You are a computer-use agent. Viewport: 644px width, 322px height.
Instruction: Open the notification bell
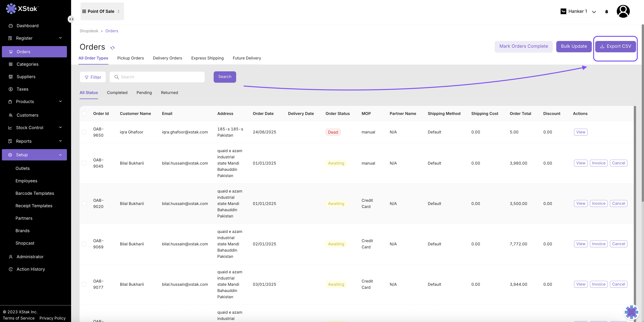(607, 12)
